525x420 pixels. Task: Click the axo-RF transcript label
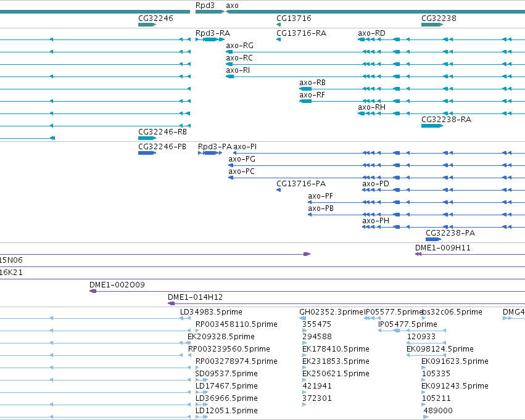point(312,95)
